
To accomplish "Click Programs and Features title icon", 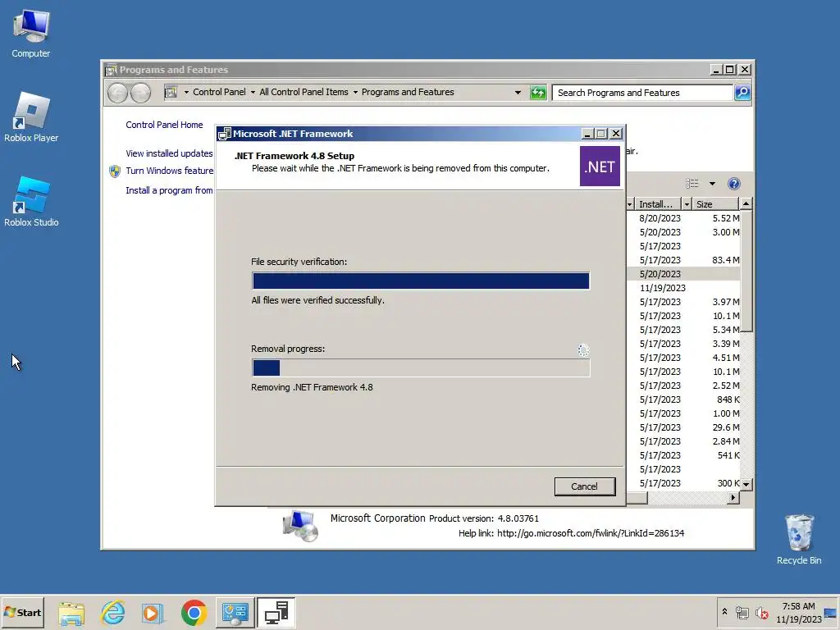I will [x=111, y=70].
